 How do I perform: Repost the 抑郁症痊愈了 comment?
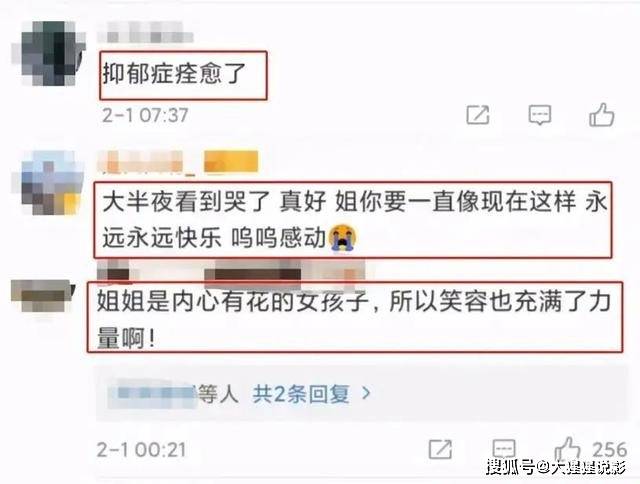[x=478, y=115]
